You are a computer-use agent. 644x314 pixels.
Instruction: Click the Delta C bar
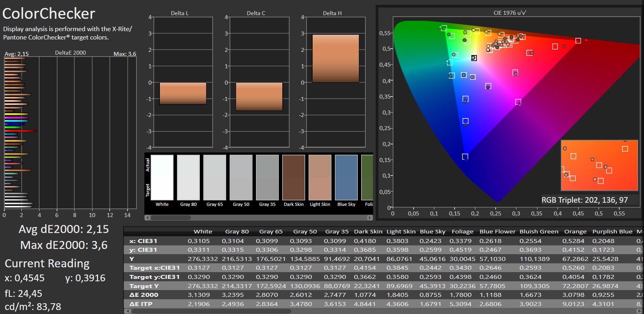[x=259, y=97]
